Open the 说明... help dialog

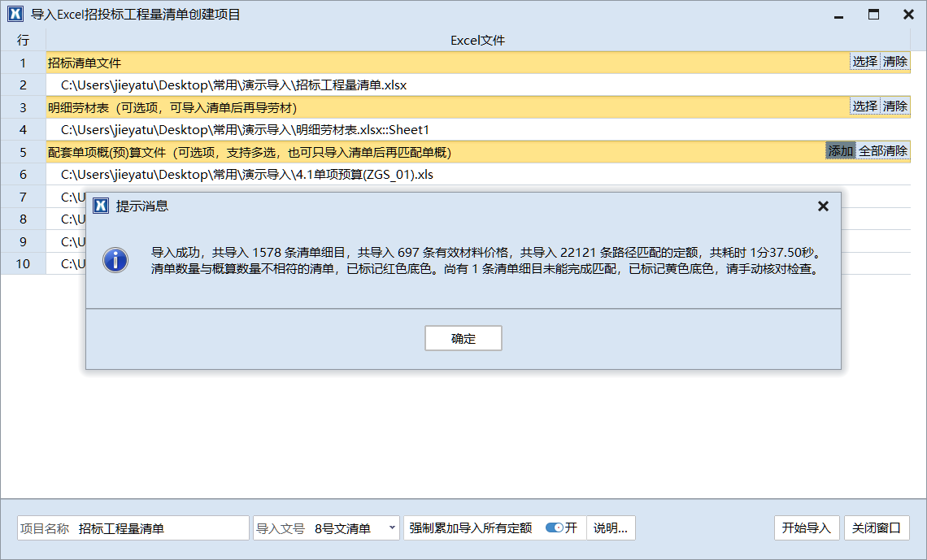611,527
